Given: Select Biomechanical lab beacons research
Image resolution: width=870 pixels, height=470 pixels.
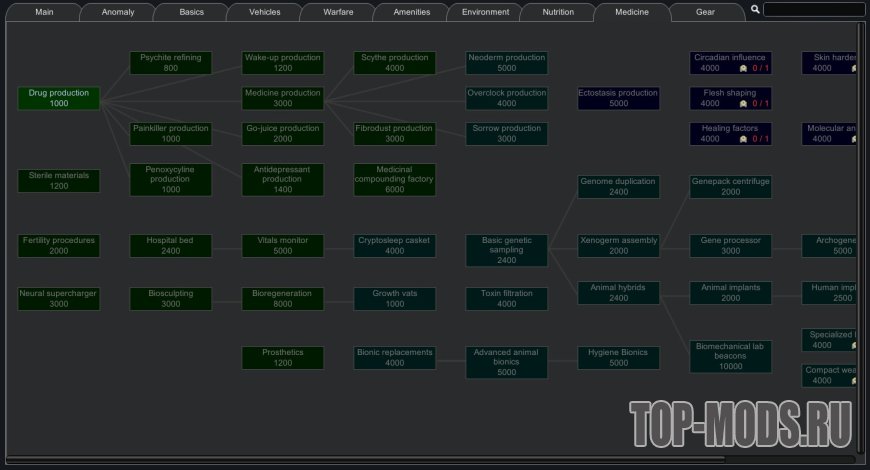Looking at the screenshot, I should click(730, 356).
